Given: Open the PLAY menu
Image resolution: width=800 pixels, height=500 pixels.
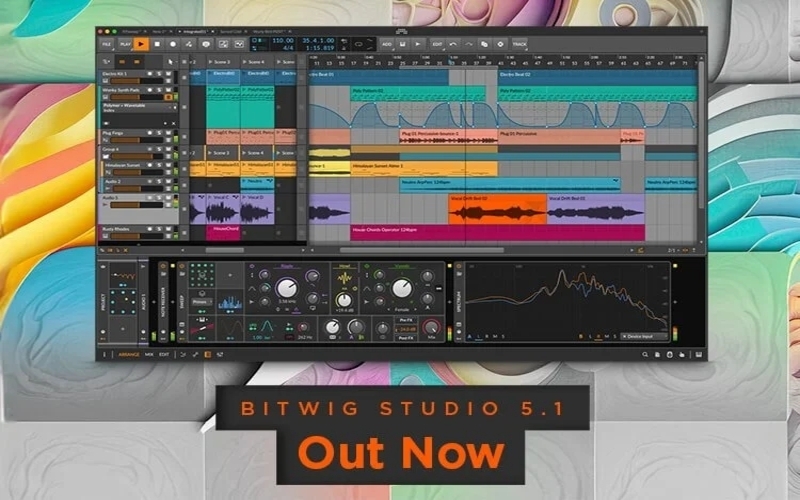Looking at the screenshot, I should 126,44.
